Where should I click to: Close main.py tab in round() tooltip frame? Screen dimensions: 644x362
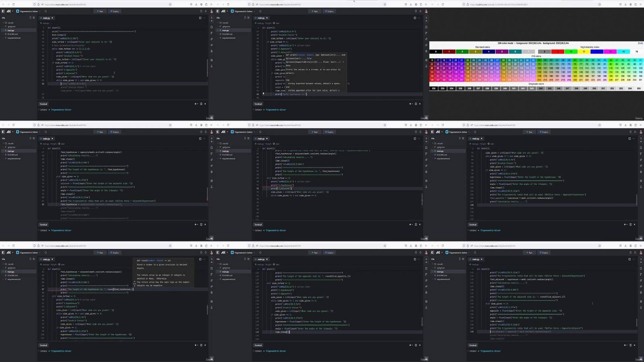pyautogui.click(x=52, y=259)
